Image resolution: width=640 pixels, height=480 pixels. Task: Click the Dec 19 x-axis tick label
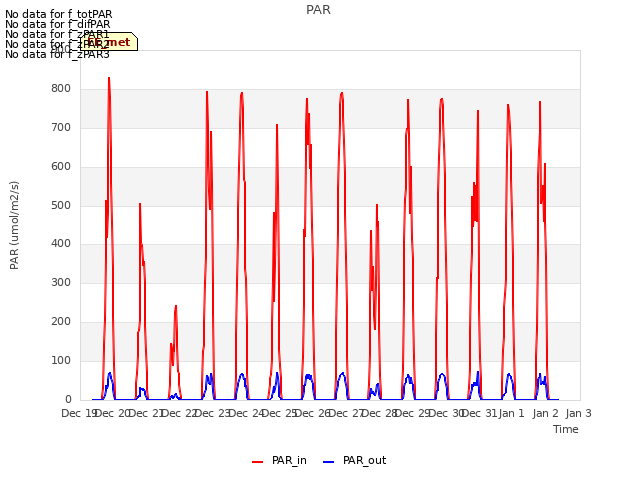(x=79, y=413)
